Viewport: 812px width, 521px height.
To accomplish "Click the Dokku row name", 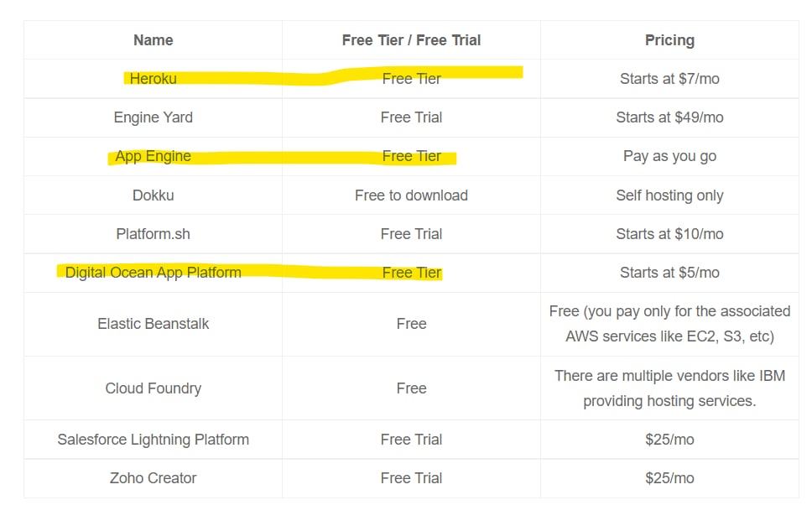I will [x=154, y=195].
